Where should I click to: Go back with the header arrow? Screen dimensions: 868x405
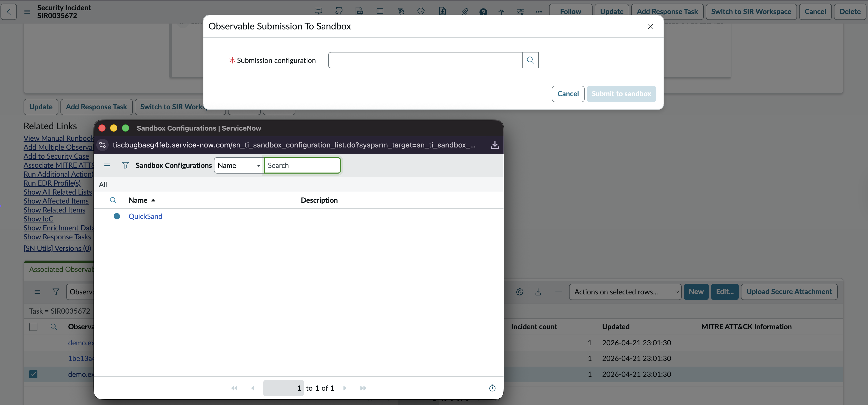pyautogui.click(x=9, y=12)
